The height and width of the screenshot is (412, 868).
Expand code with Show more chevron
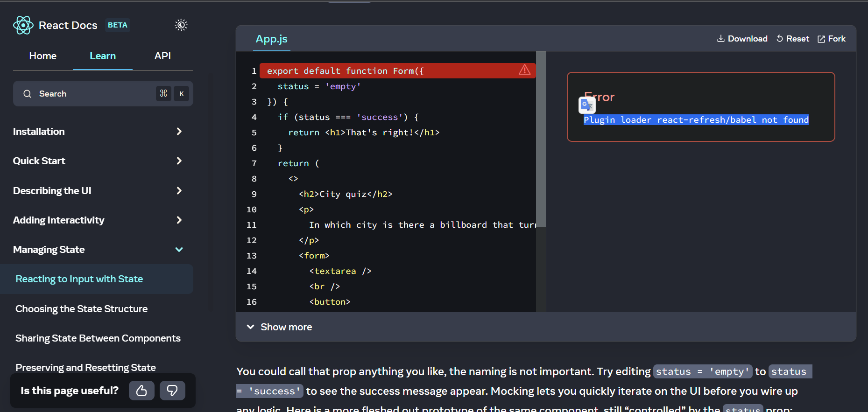(x=251, y=327)
